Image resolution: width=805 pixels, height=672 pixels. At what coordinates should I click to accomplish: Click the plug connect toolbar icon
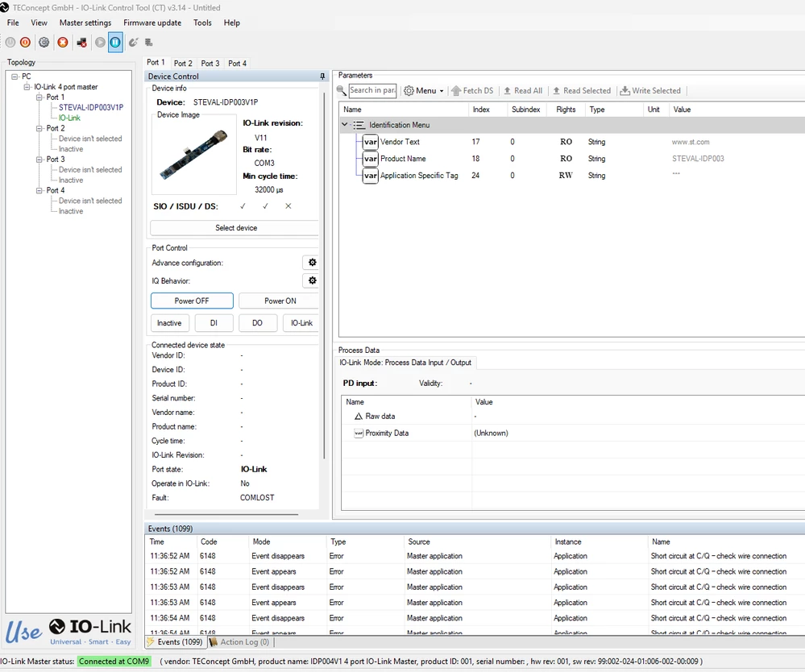tap(134, 42)
